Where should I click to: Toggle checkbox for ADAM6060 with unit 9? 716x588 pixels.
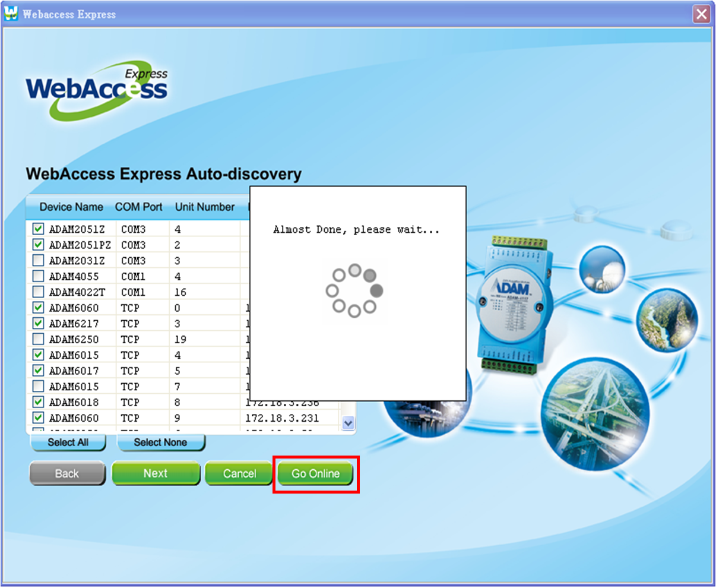[x=38, y=418]
